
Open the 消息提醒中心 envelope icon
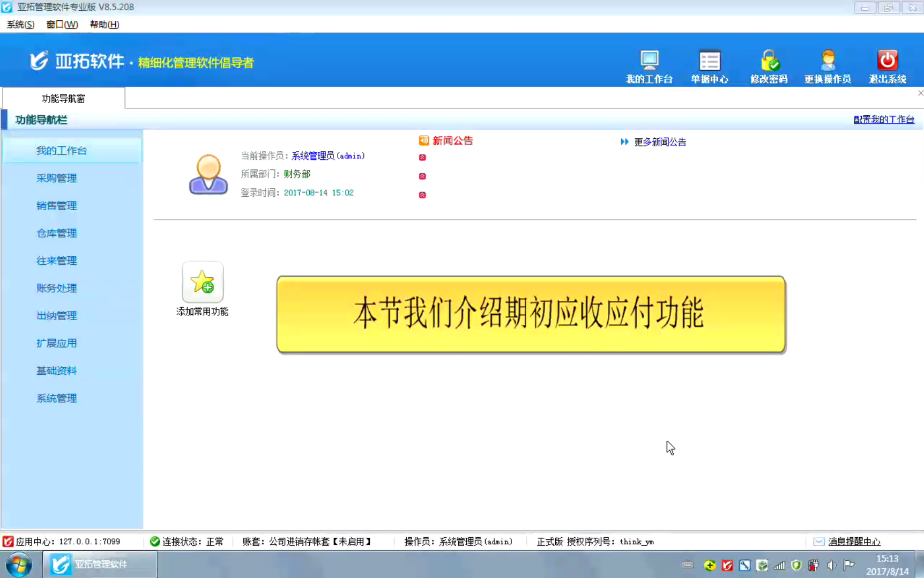[818, 542]
